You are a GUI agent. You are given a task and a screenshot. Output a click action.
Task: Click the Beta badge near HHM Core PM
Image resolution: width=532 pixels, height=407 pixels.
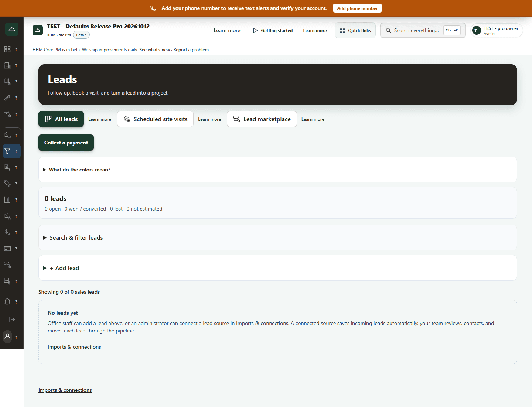81,35
